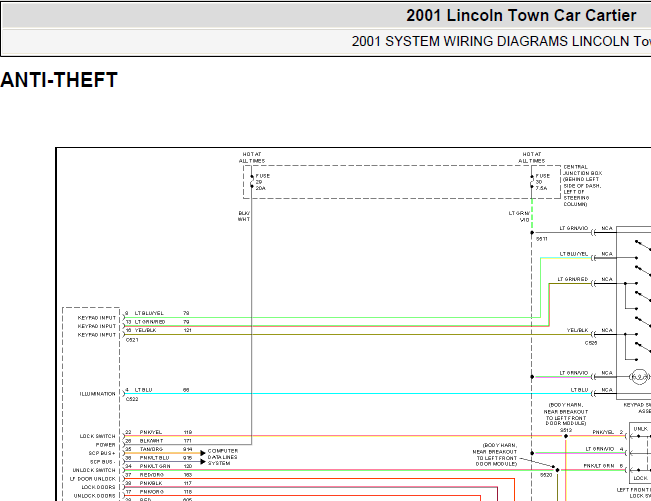Click the body harness note above S512
The image size is (651, 501).
click(x=566, y=414)
